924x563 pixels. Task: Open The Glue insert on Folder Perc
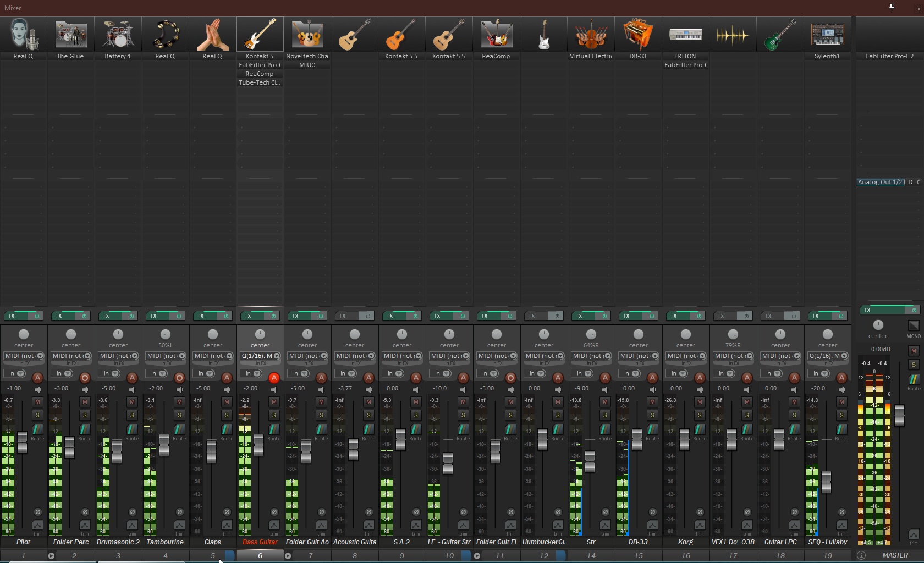coord(70,56)
